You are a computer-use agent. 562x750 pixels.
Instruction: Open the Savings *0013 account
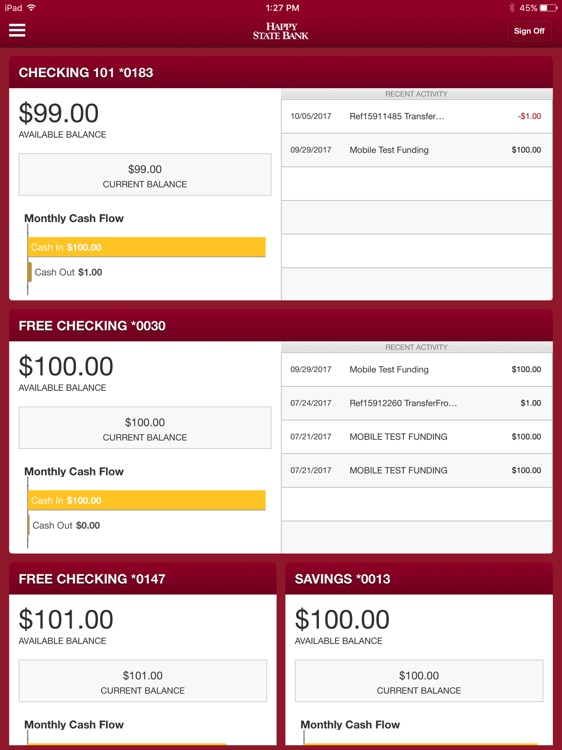point(419,579)
